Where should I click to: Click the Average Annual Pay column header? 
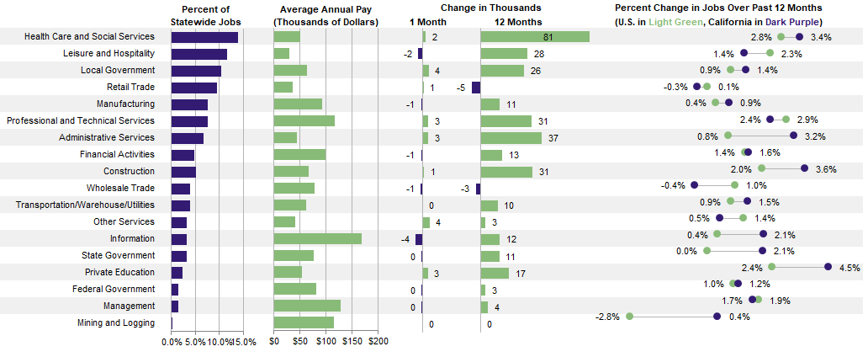[x=325, y=15]
